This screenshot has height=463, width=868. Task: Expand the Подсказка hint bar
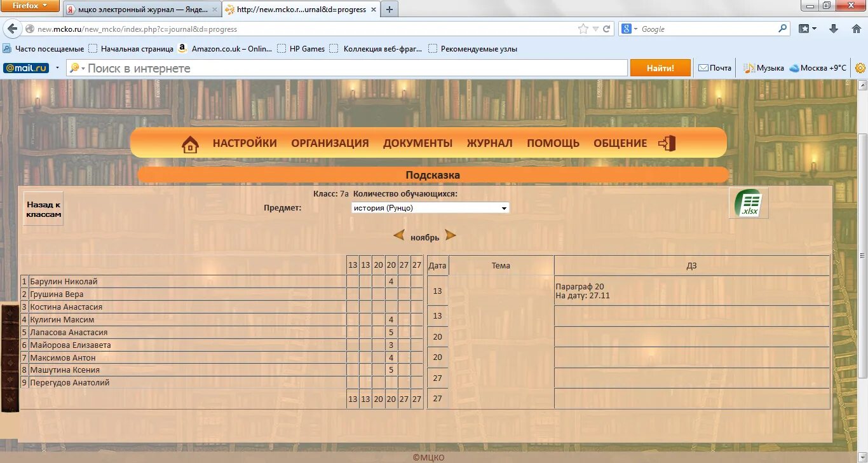433,175
